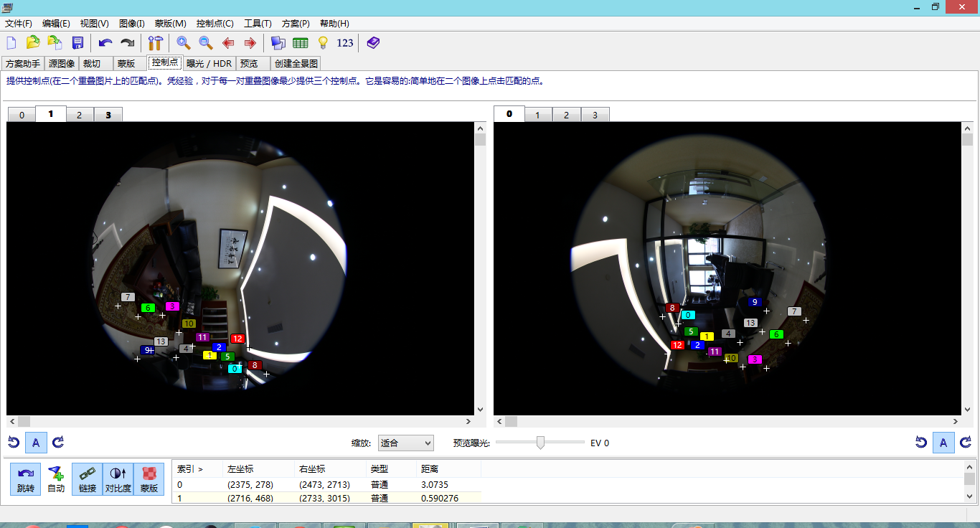Screen dimensions: 980x528
Task: Toggle numeric transform 123 icon
Action: [x=345, y=43]
